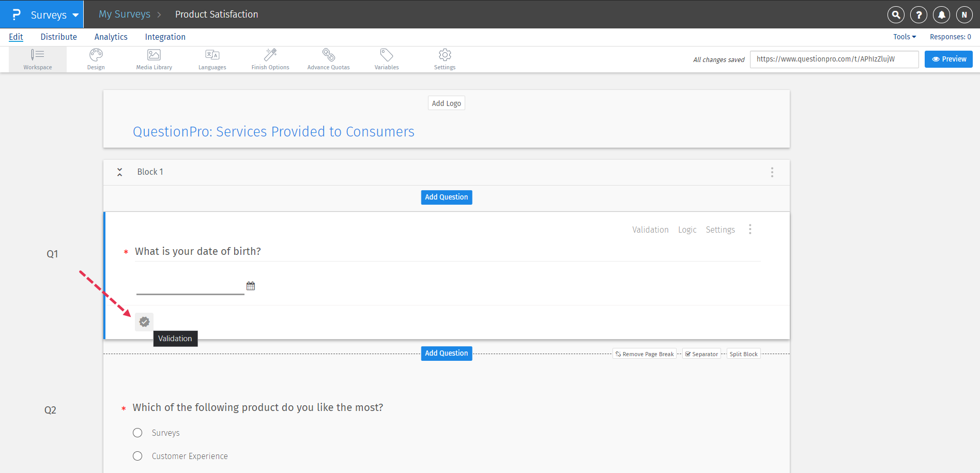Open the Analytics tab
Image resolution: width=980 pixels, height=473 pixels.
(x=111, y=37)
